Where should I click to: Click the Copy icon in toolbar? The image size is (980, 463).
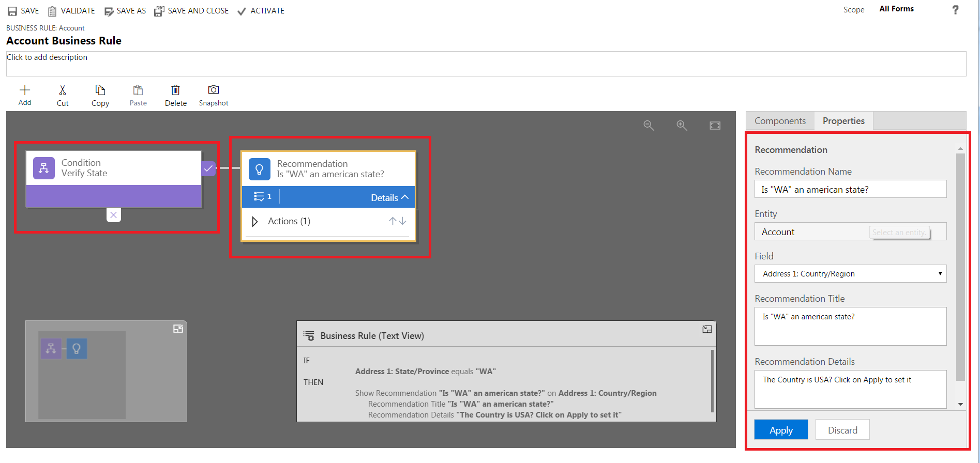pos(100,90)
